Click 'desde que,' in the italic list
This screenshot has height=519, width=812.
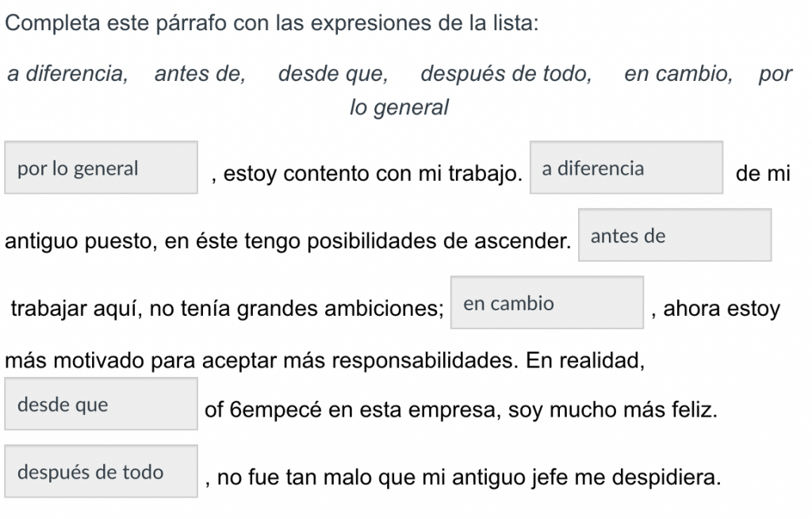point(333,74)
